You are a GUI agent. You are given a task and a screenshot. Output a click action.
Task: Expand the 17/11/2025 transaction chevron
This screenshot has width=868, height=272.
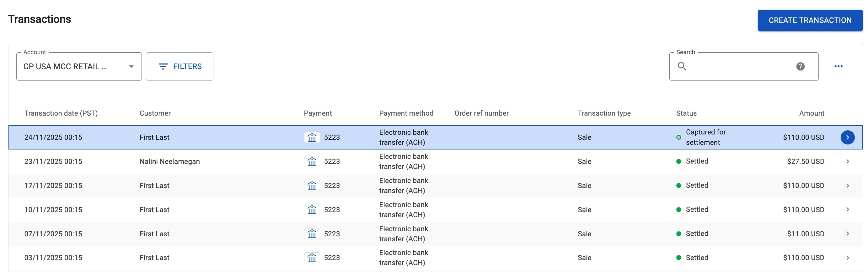click(848, 186)
